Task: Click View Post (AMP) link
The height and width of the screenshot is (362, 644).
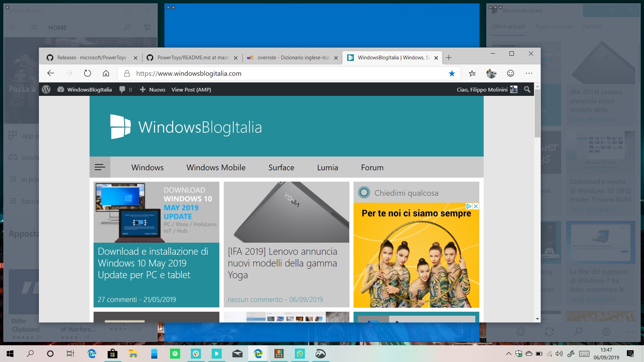Action: point(191,89)
